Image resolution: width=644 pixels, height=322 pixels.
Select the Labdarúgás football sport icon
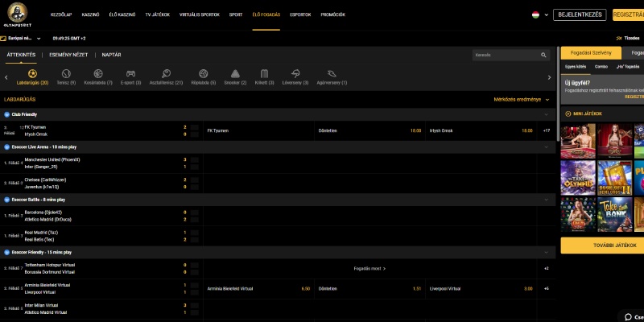click(32, 74)
